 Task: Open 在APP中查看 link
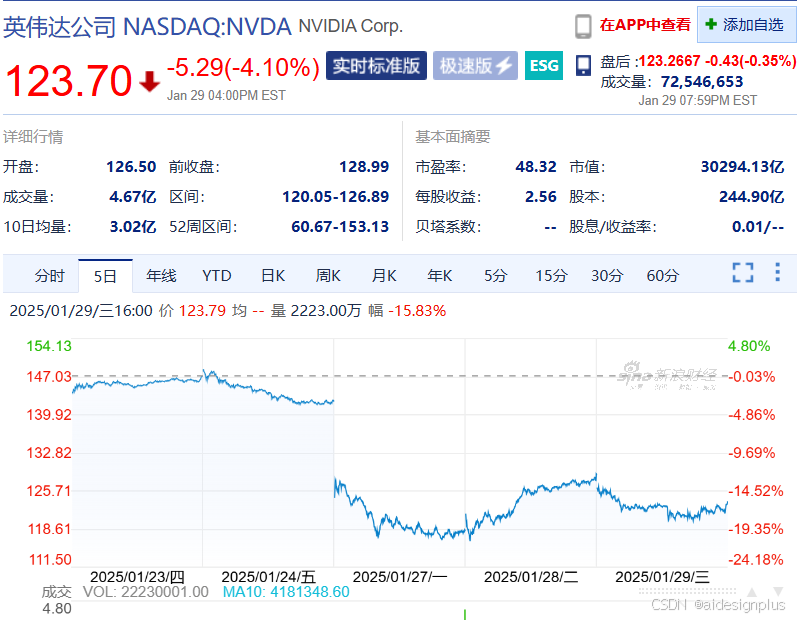click(x=645, y=25)
